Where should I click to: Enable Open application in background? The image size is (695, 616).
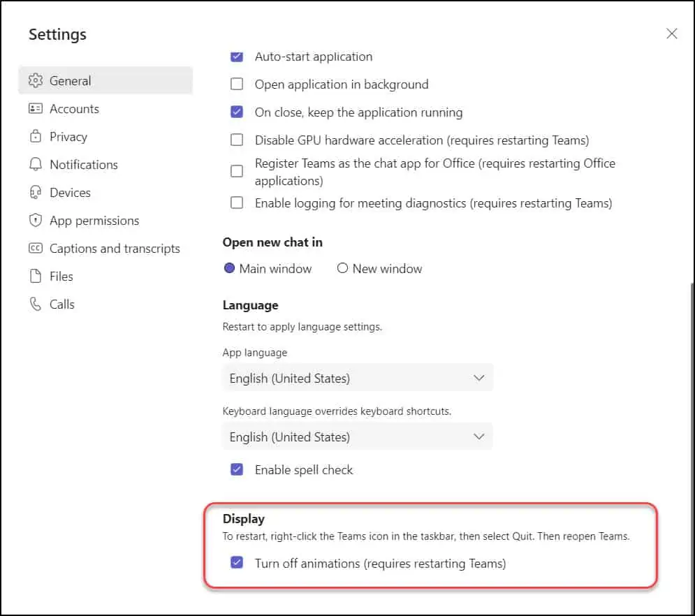click(x=237, y=85)
